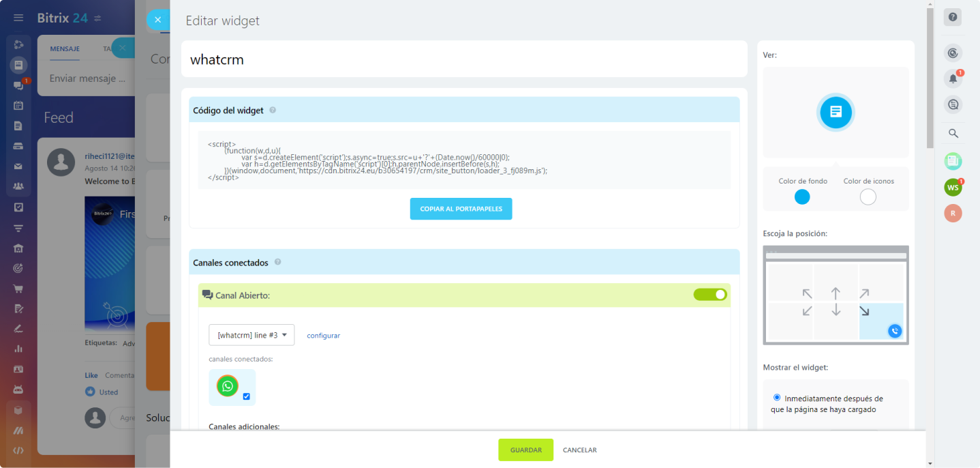Viewport: 980px width, 468px height.
Task: Pick the blue Color de fondo swatch
Action: (802, 197)
